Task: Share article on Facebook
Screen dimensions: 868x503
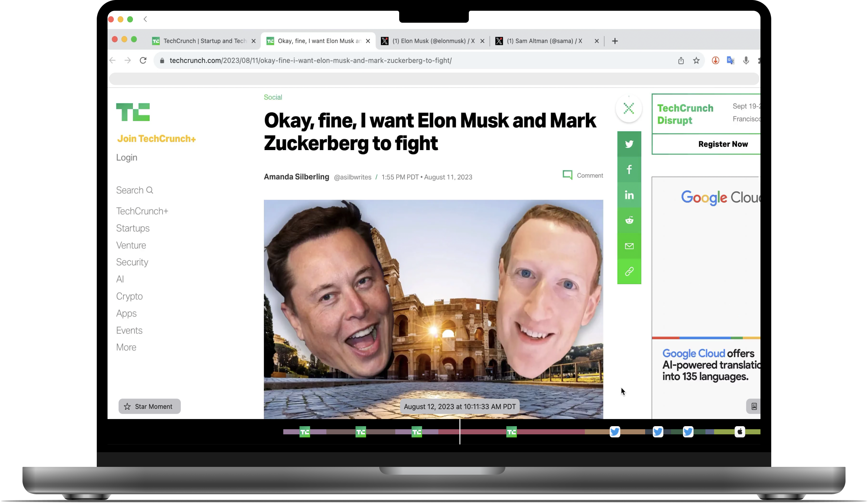Action: click(629, 169)
